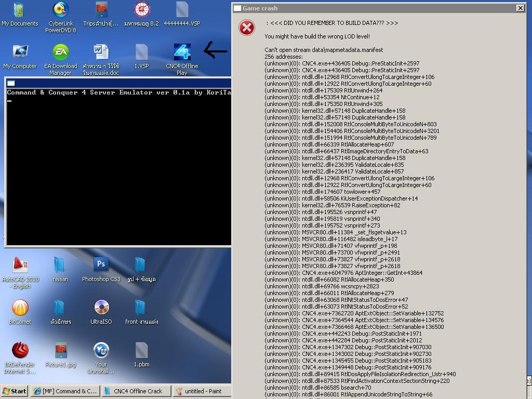Click the 'ntdll.dll+53354 NtContinue+12' line
Screen dimensions: 532x399
click(x=322, y=97)
